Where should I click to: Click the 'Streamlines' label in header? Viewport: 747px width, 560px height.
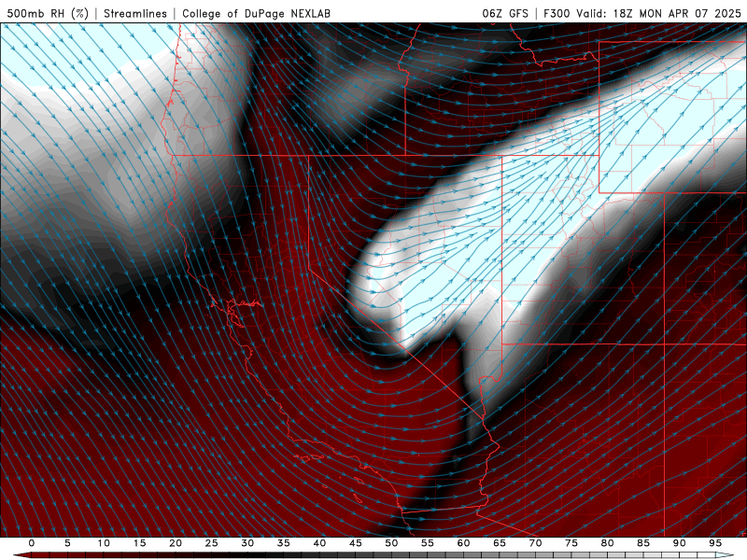coord(135,13)
